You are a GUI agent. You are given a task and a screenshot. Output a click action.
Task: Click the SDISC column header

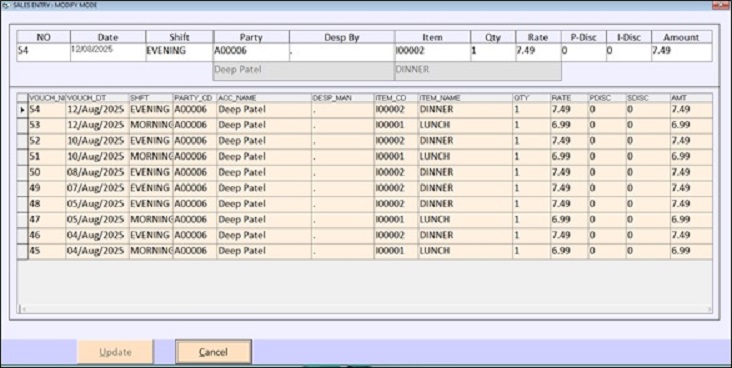pos(648,98)
